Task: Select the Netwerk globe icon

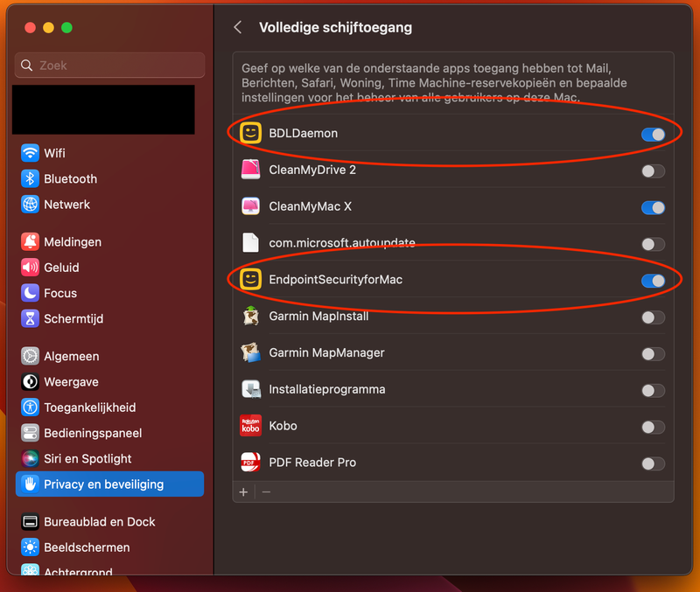Action: pos(31,205)
